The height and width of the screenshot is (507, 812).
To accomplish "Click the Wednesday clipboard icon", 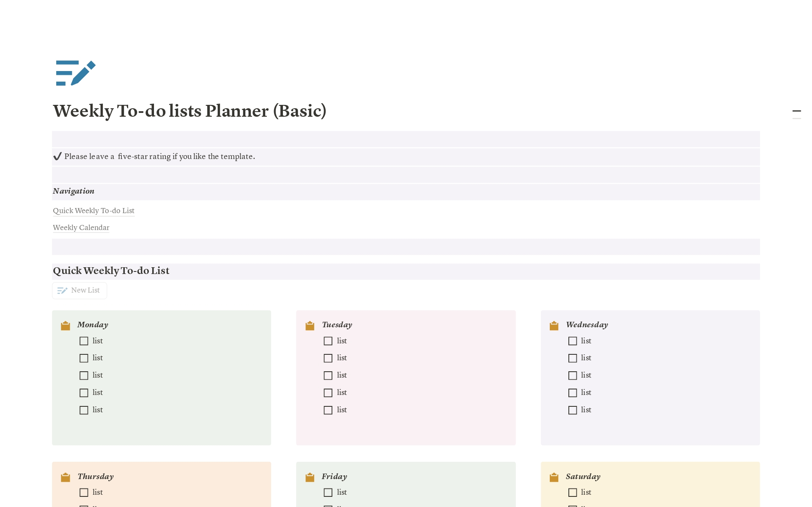I will [554, 325].
